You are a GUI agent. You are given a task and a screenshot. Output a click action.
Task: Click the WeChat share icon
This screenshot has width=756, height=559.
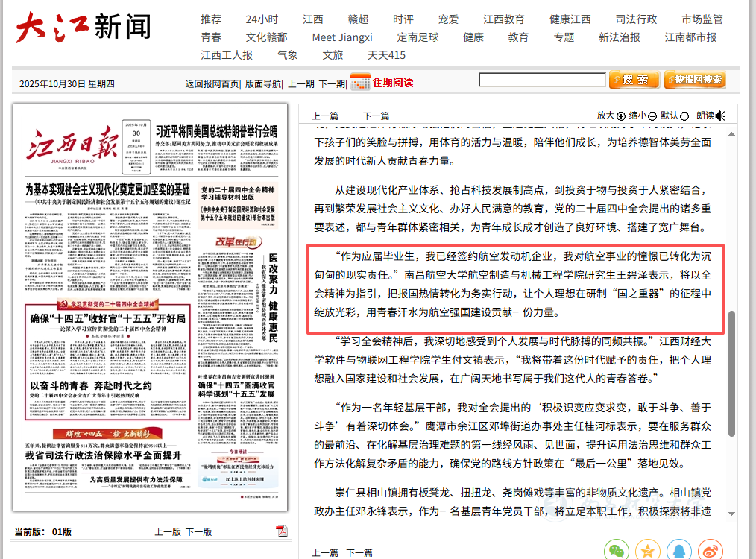tap(616, 551)
